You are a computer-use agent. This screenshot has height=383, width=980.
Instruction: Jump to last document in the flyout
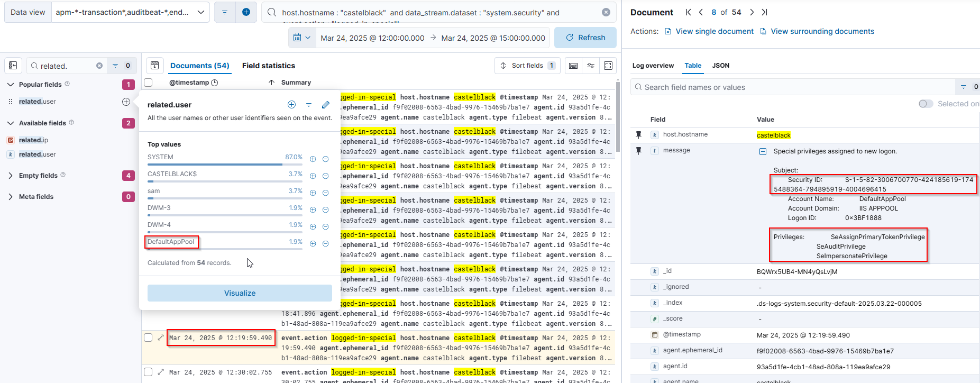[x=764, y=12]
